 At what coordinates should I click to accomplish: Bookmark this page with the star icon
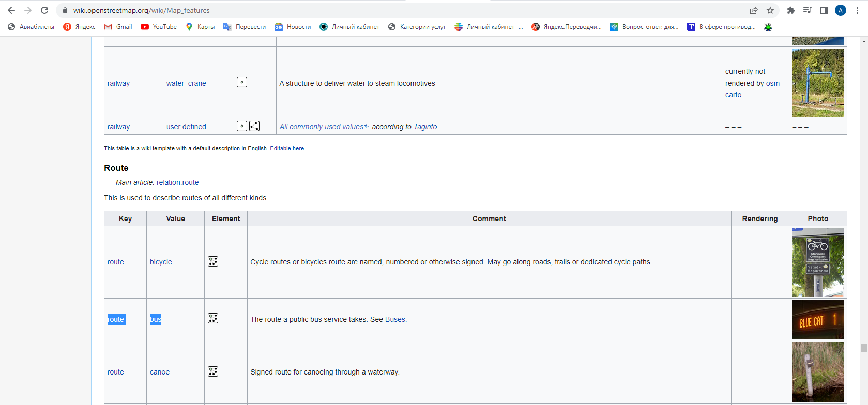[x=770, y=10]
